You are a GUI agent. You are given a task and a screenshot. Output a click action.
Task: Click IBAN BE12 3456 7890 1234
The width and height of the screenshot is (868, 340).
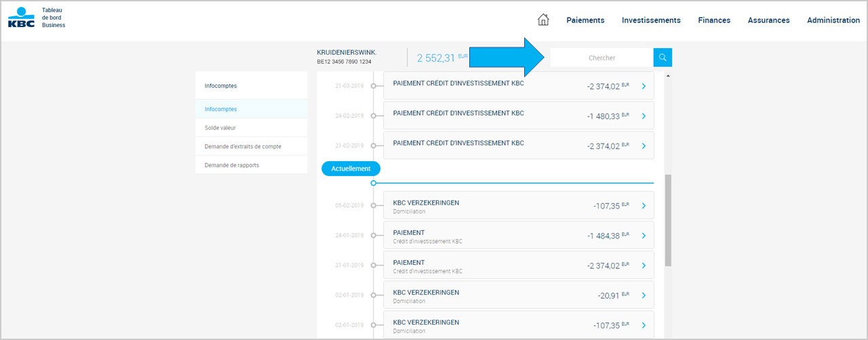[344, 62]
